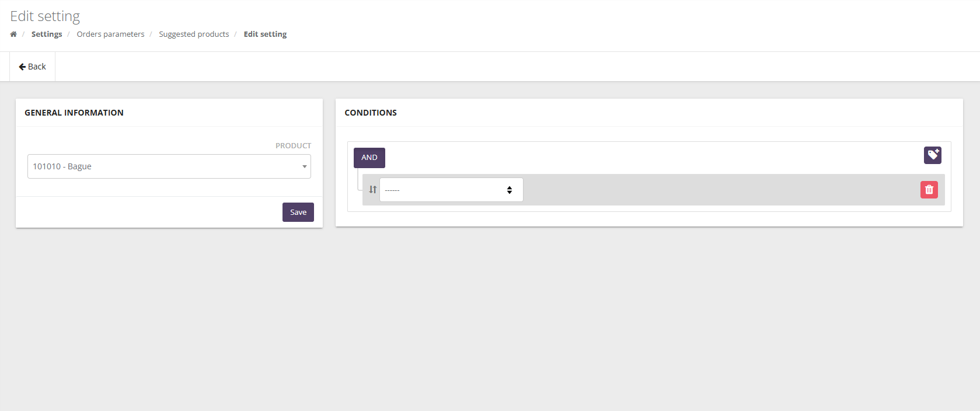Click the caret arrow of the Product select
The height and width of the screenshot is (411, 980).
click(x=304, y=166)
